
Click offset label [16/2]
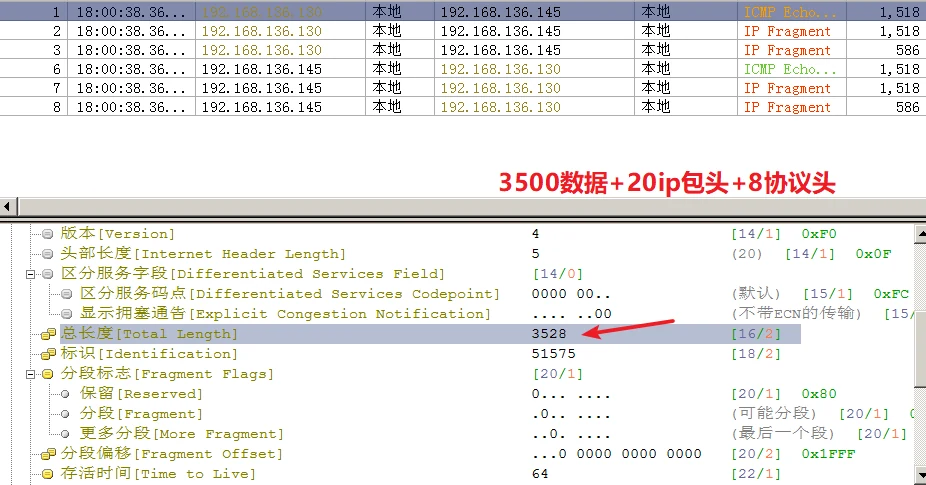756,334
